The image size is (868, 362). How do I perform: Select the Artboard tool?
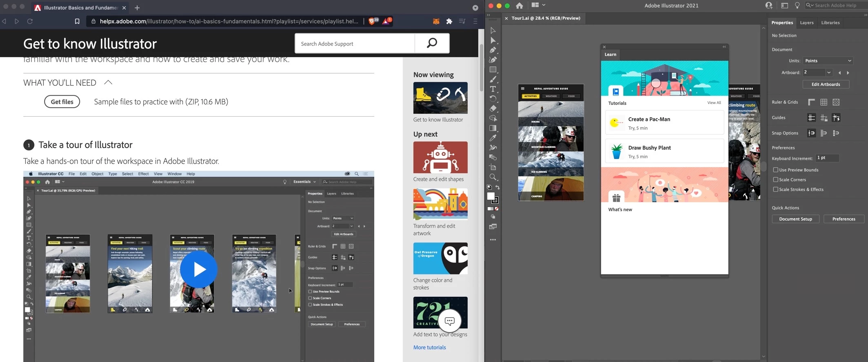click(x=493, y=168)
